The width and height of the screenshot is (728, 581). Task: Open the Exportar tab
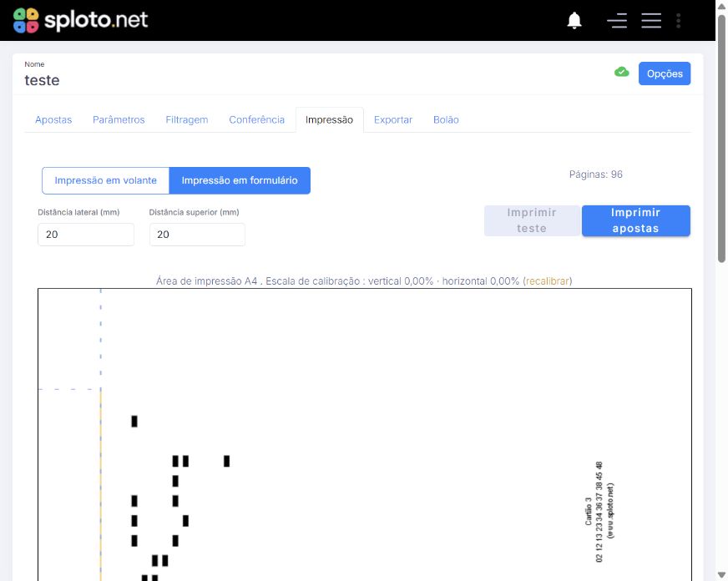(x=393, y=119)
